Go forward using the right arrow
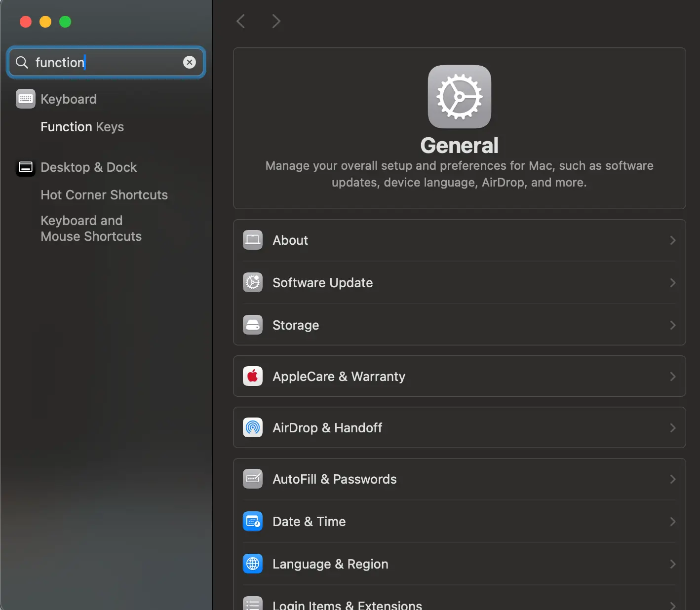 (x=276, y=21)
